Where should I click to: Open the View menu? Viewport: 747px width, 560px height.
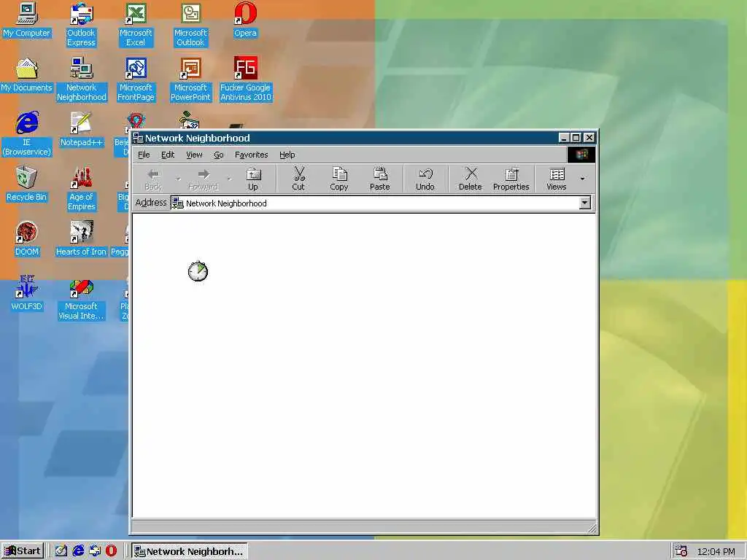click(194, 155)
